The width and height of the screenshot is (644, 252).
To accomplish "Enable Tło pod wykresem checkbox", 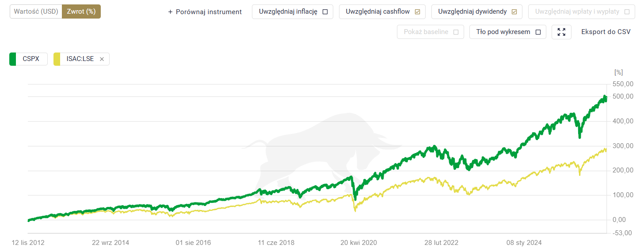I will point(538,32).
